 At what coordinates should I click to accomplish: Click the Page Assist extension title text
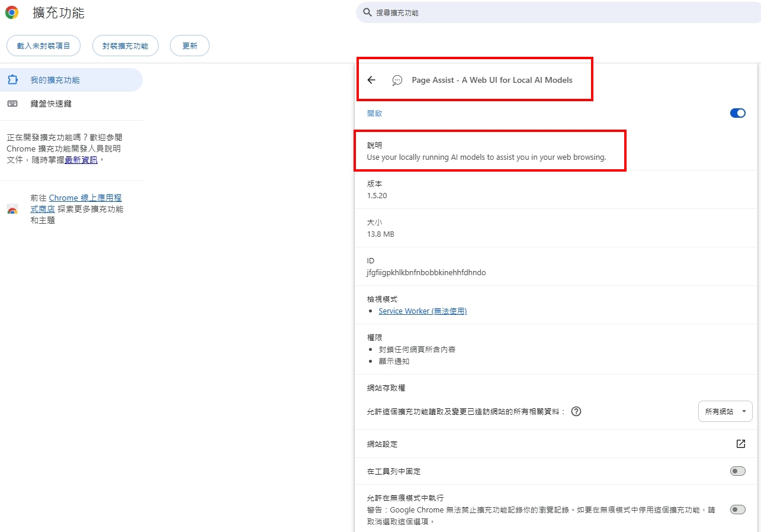click(492, 80)
